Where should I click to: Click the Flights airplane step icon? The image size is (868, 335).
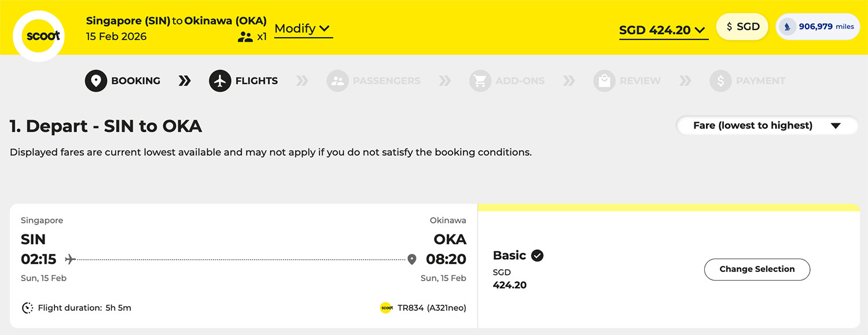[220, 81]
